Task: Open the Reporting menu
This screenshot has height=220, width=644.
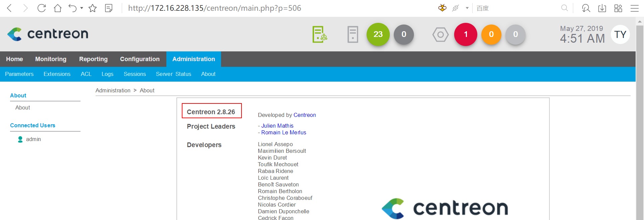Action: pos(93,59)
